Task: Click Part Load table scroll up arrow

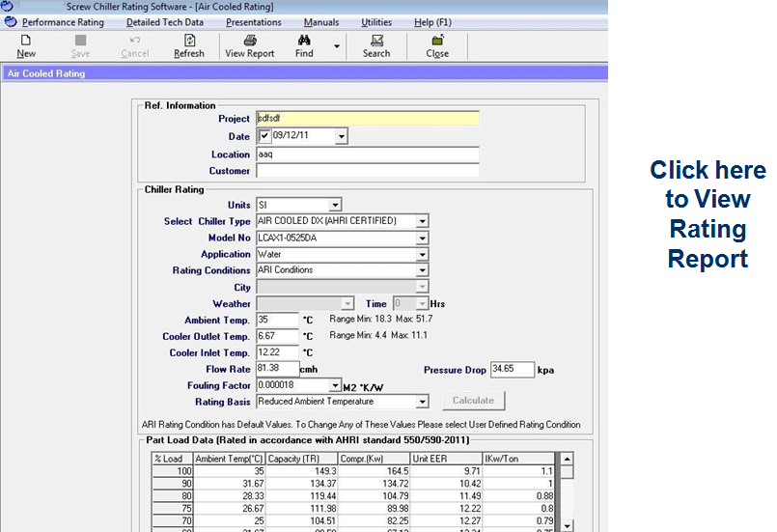Action: click(x=567, y=459)
